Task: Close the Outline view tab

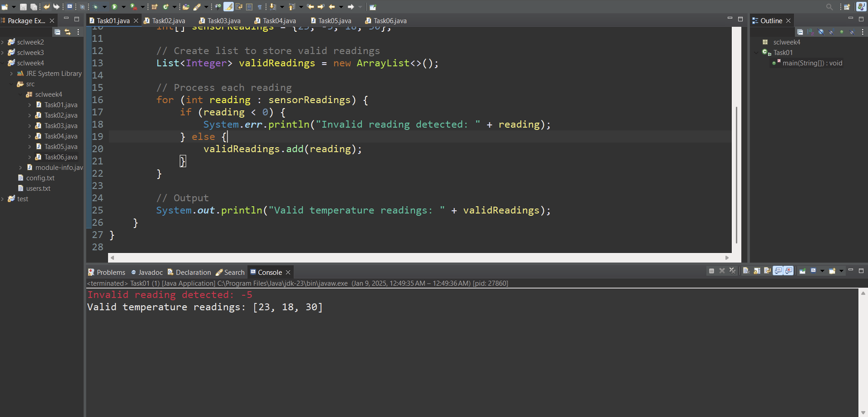Action: 789,20
